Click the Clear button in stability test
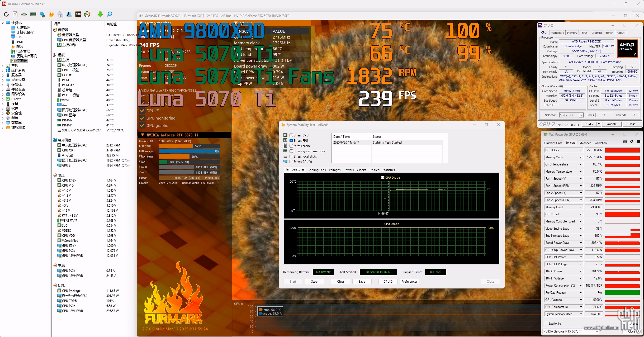Viewport: 644px width, 337px height. tap(340, 282)
